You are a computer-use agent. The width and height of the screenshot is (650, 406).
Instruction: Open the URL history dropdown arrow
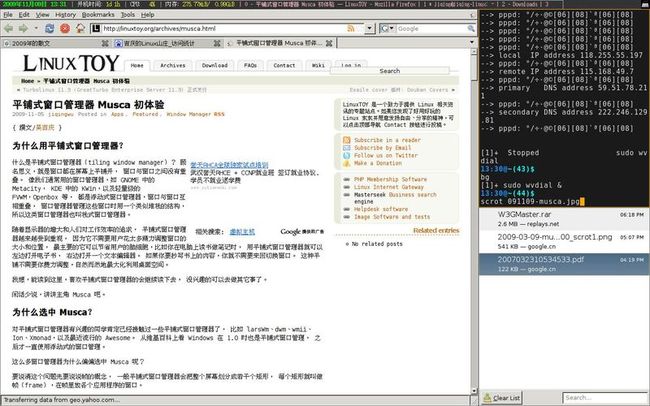[x=370, y=29]
